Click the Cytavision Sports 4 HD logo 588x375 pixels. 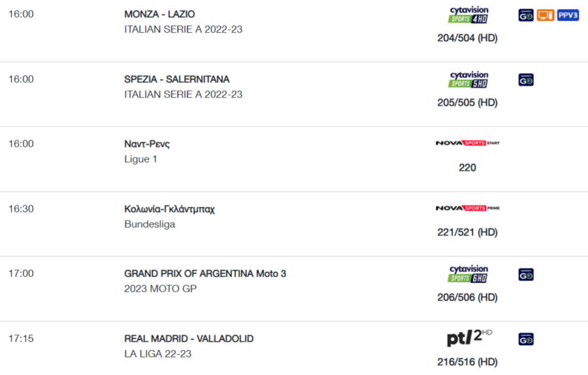(468, 15)
